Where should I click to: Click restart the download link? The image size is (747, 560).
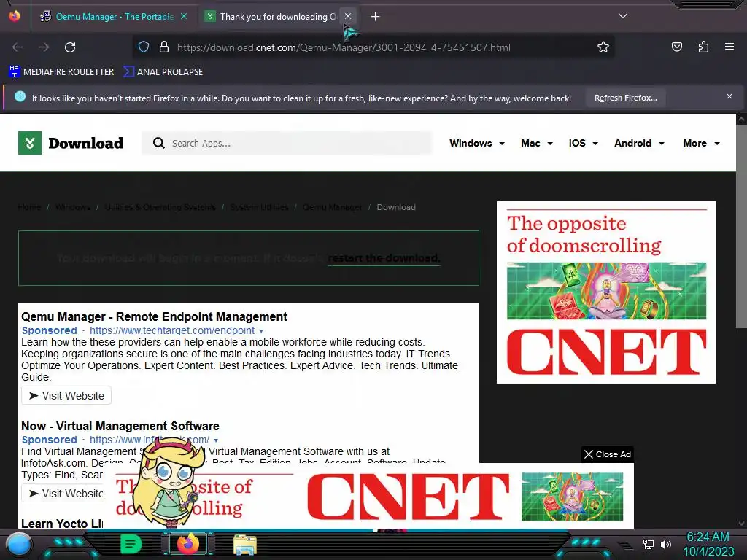(384, 258)
